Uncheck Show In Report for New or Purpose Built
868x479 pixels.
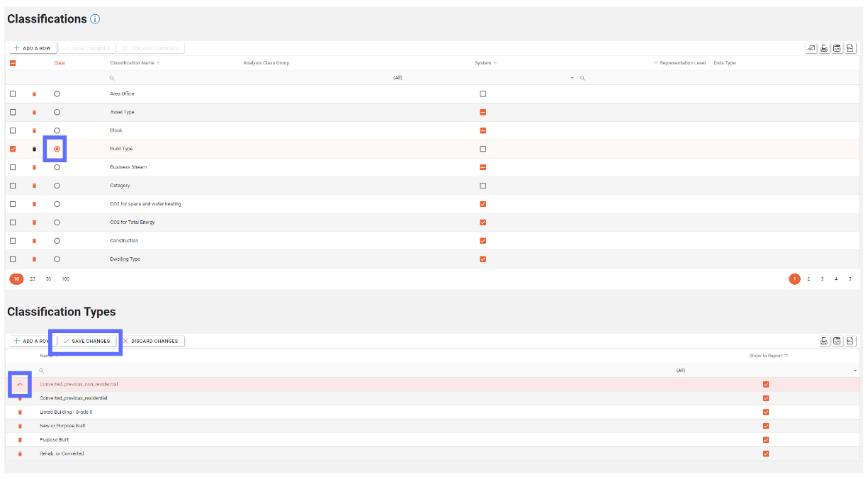coord(766,426)
